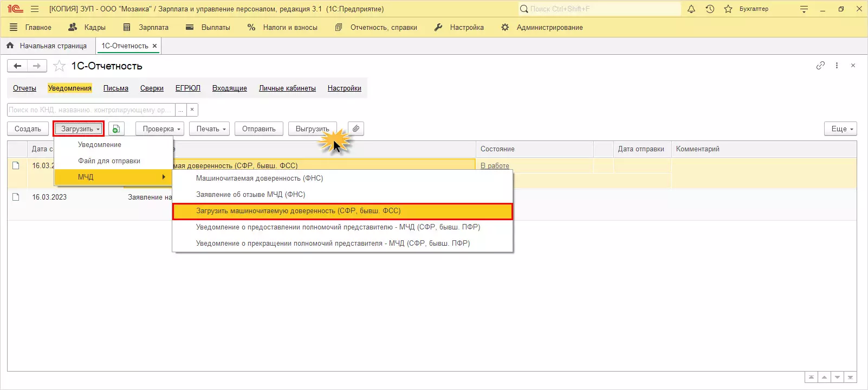Expand the Еще dropdown

[840, 129]
